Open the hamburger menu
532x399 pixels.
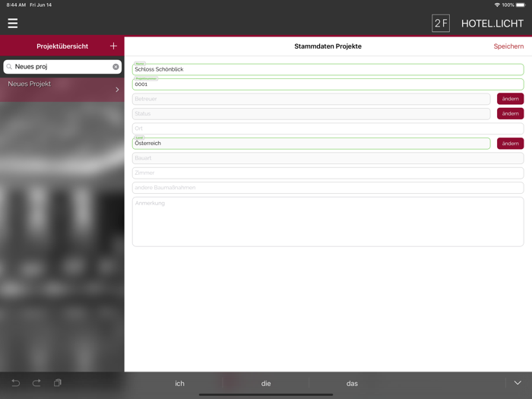(x=13, y=23)
